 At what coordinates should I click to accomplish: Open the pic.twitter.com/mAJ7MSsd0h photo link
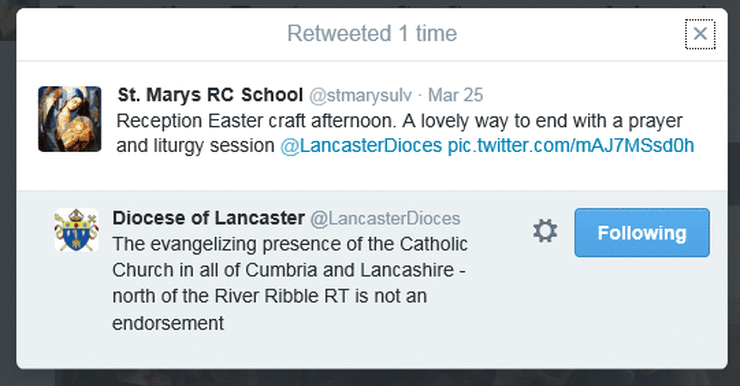click(x=571, y=146)
